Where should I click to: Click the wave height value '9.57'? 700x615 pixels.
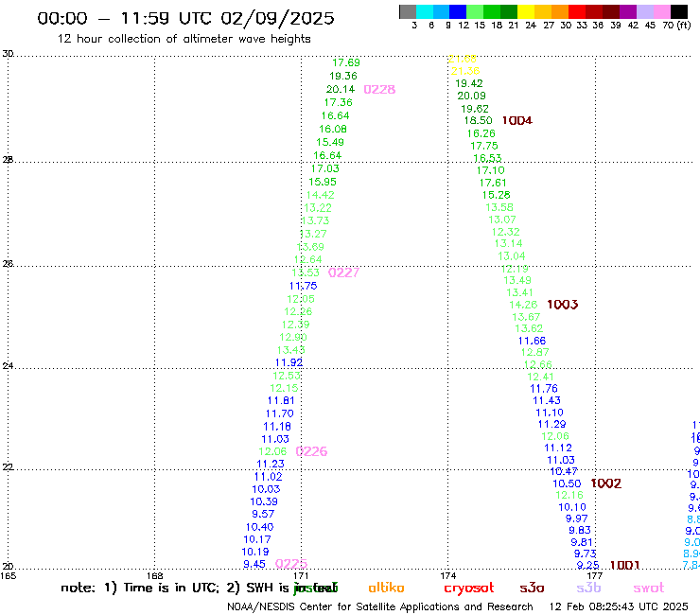(x=263, y=514)
